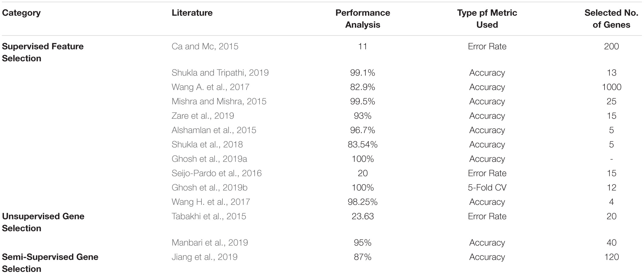This screenshot has height=274, width=644.
Task: Follow the Wang A. et al., 2017 link
Action: click(210, 87)
